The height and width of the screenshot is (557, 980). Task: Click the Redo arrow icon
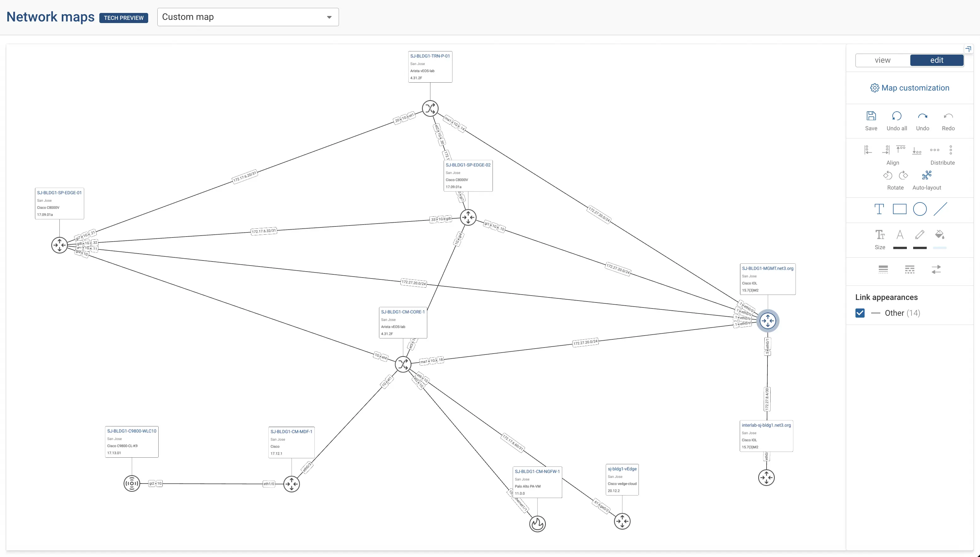tap(948, 116)
